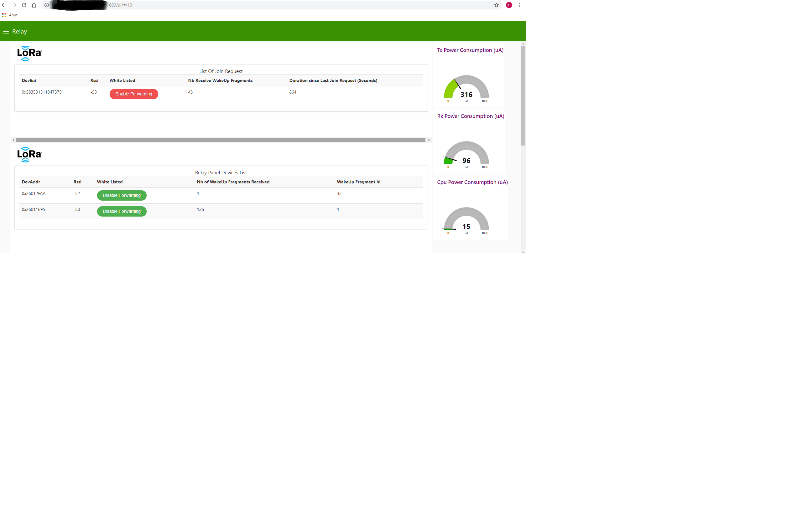Click the right arrow of the horizontal scrollbar
This screenshot has width=812, height=507.
click(x=429, y=140)
